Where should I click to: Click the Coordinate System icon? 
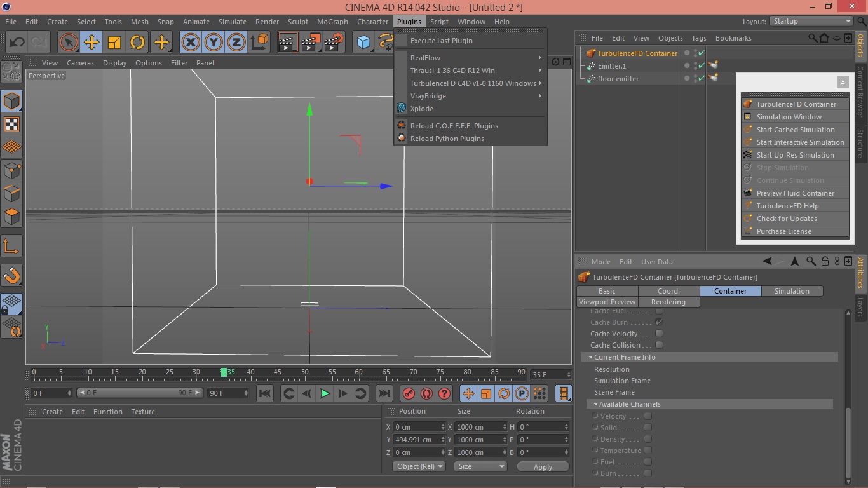pyautogui.click(x=259, y=43)
